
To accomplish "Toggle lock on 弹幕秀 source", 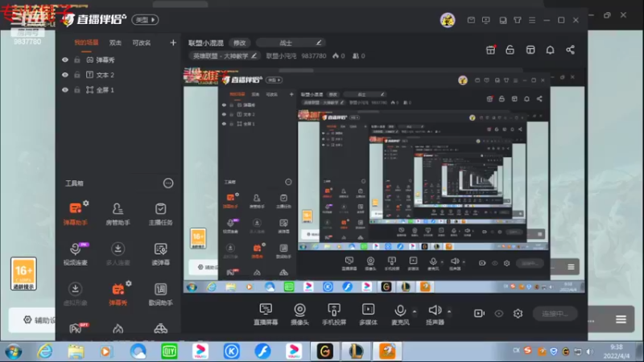I will [76, 60].
